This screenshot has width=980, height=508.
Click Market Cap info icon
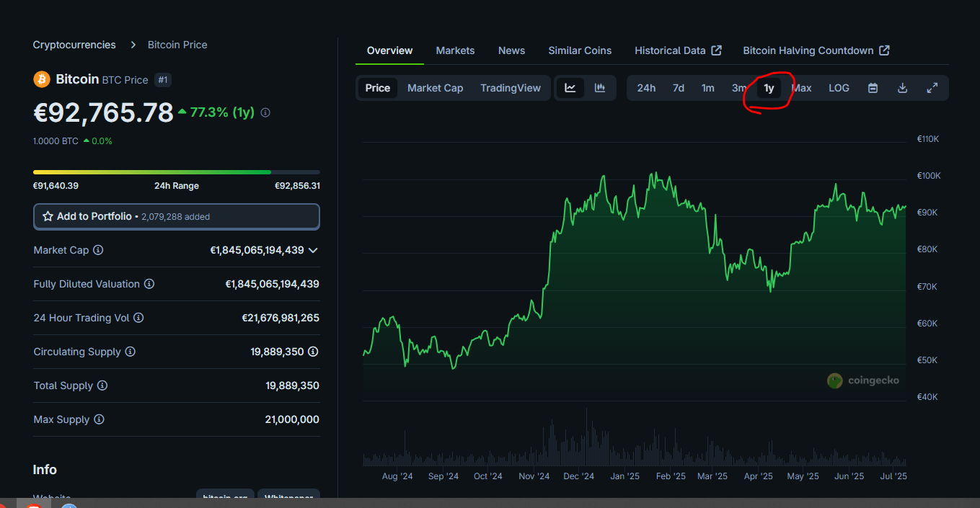pos(98,250)
